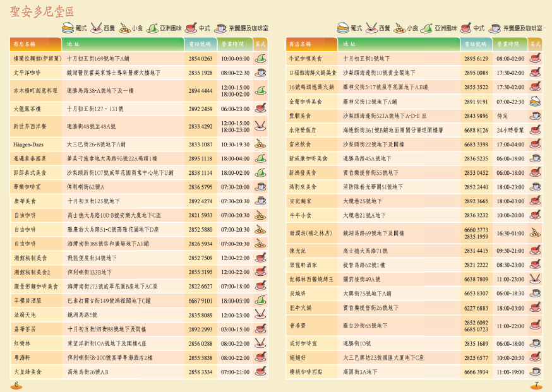Select the 西餐 legend icon on right page

tap(371, 28)
